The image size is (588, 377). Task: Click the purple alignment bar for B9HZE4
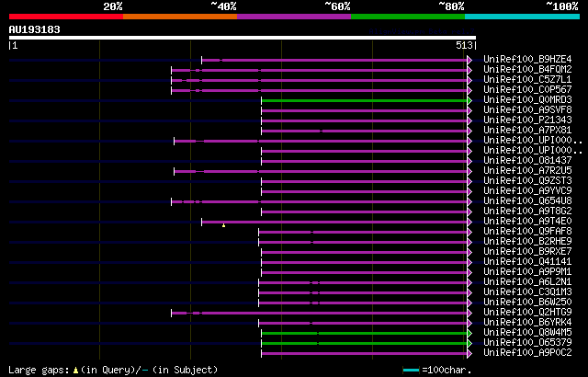pos(334,60)
